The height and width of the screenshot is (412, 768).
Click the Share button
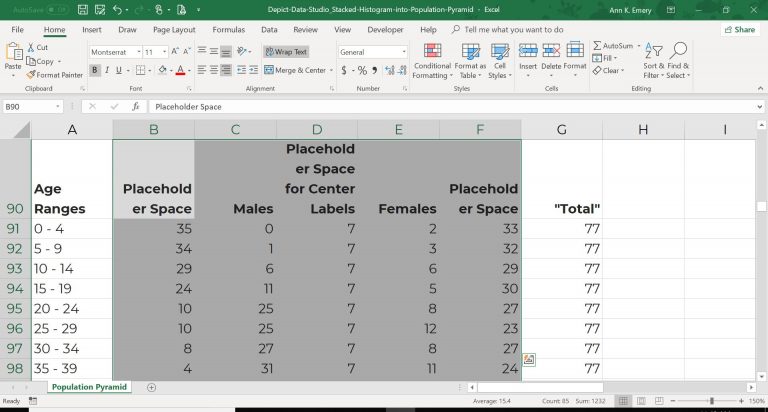pos(739,30)
